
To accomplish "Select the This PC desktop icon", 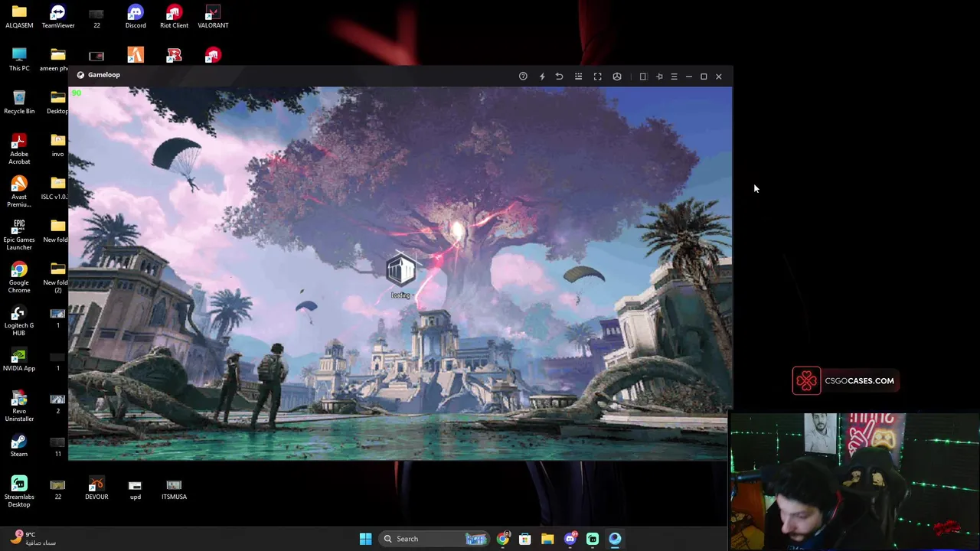I will click(x=19, y=60).
